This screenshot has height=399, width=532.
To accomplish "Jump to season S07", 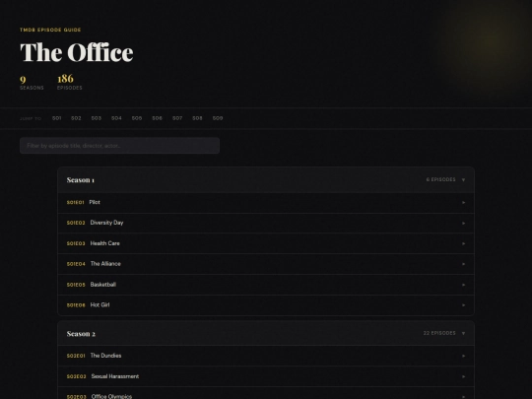I will click(177, 118).
